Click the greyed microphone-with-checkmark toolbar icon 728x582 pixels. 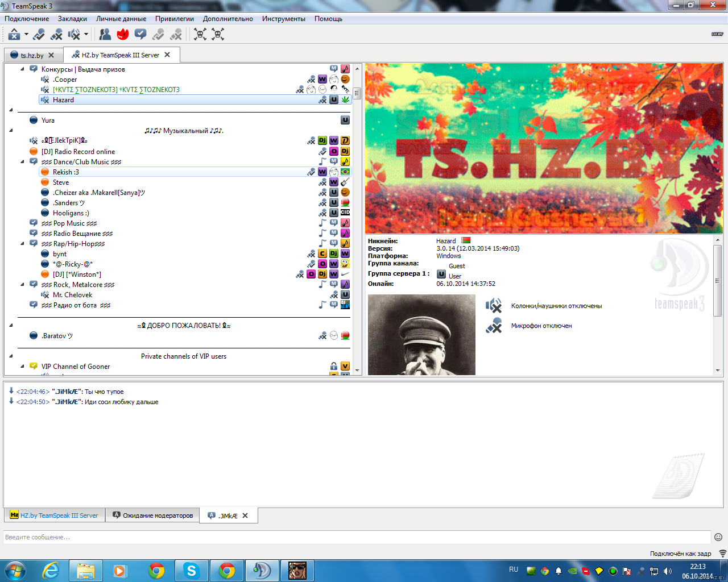pyautogui.click(x=158, y=35)
